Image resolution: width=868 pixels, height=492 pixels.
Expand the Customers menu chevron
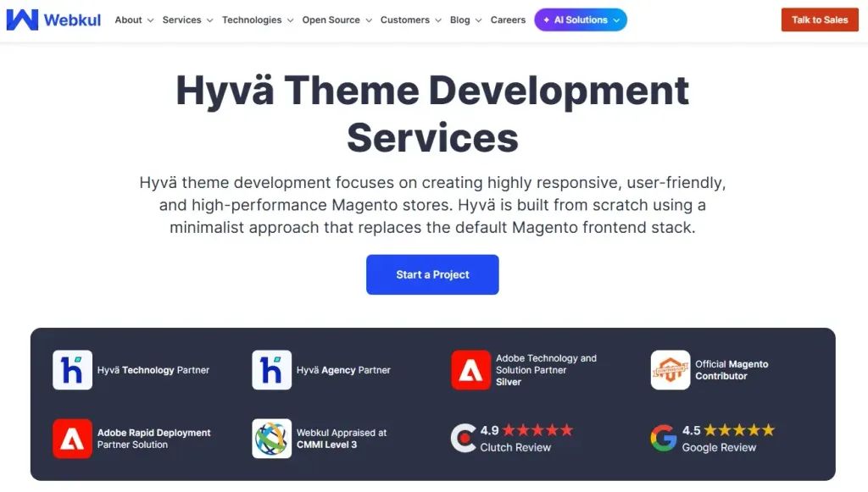click(x=438, y=20)
